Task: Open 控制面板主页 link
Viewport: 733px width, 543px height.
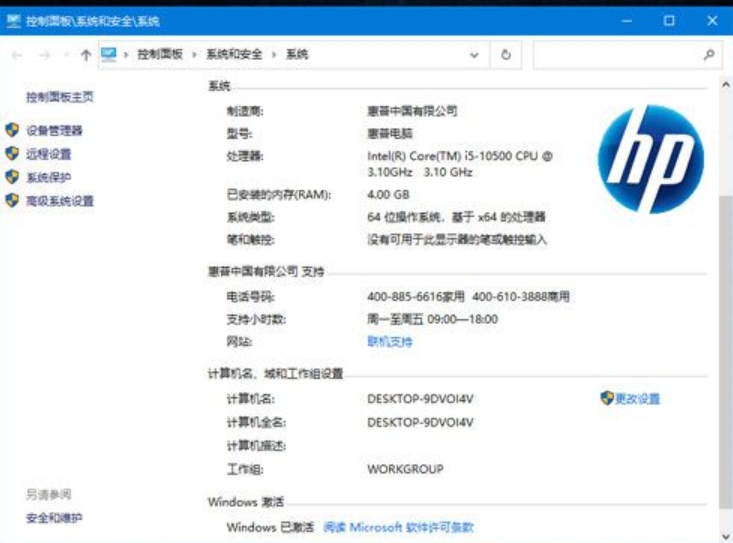Action: pos(60,97)
